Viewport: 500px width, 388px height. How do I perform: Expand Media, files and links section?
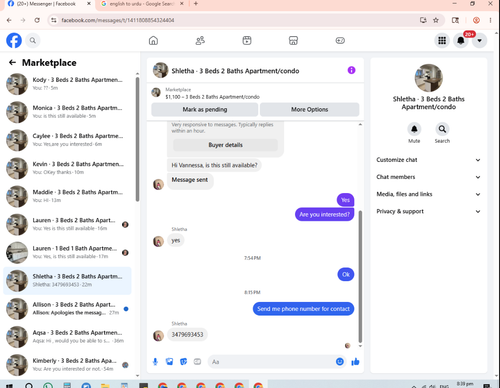click(x=428, y=194)
